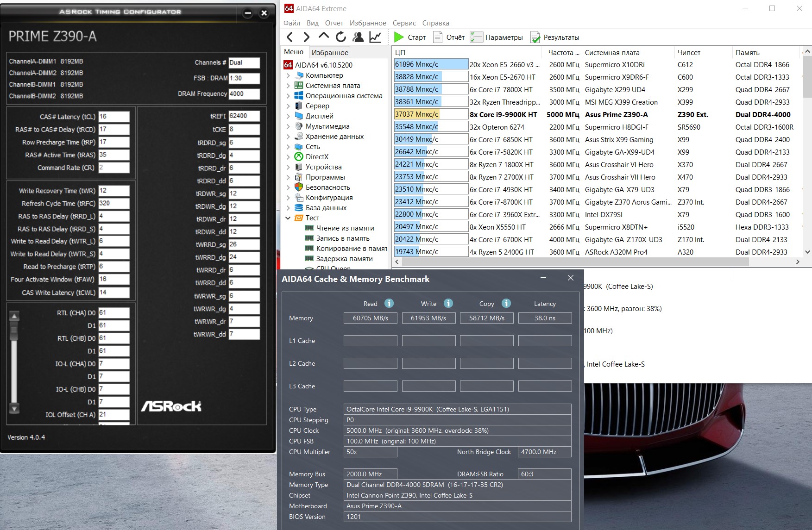Viewport: 812px width, 530px height.
Task: Expand the Компьютер tree node
Action: [x=288, y=75]
